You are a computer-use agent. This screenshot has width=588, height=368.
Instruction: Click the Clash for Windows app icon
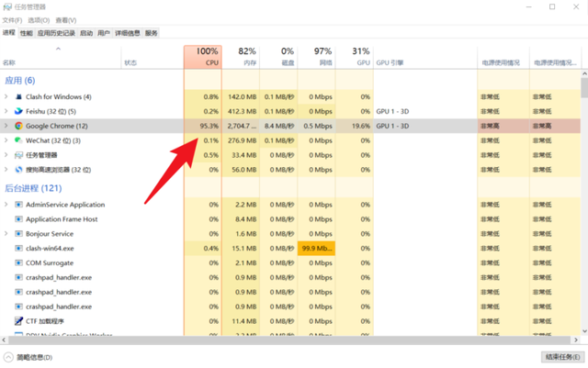click(x=18, y=96)
